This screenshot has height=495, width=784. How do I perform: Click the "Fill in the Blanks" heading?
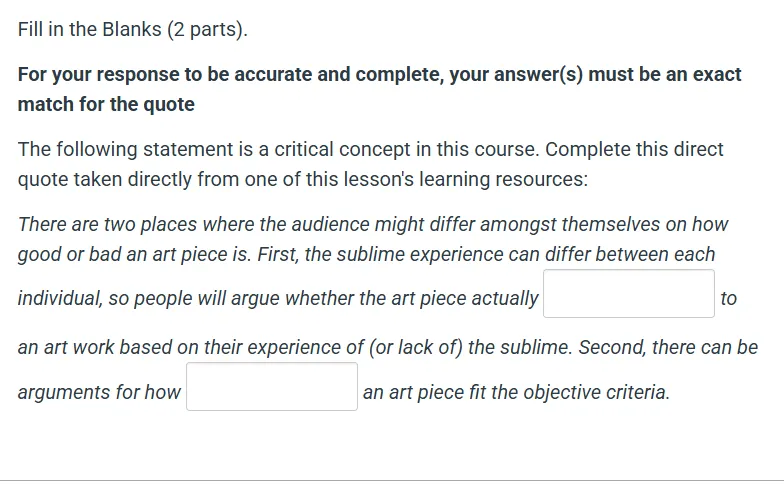point(132,30)
